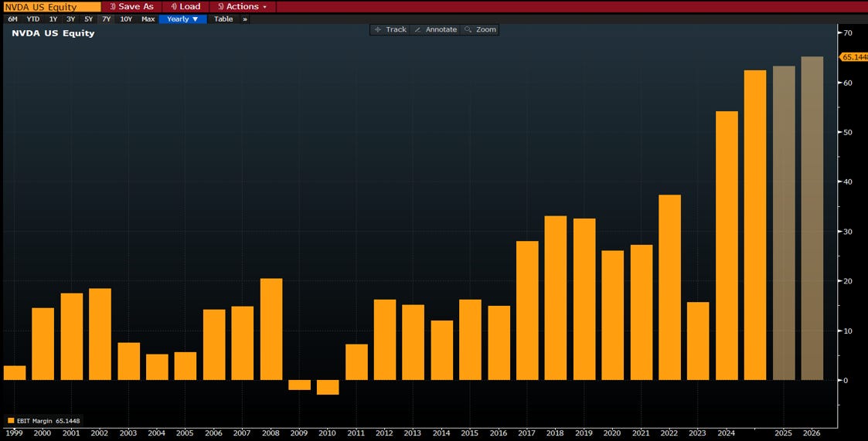
Task: Open the Save As option
Action: [x=131, y=7]
